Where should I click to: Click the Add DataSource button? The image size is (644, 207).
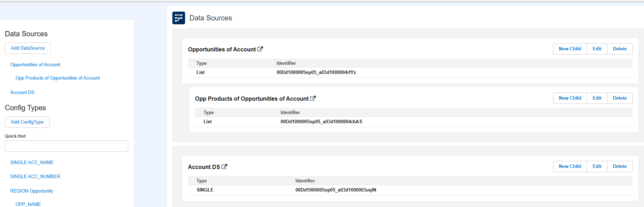27,48
